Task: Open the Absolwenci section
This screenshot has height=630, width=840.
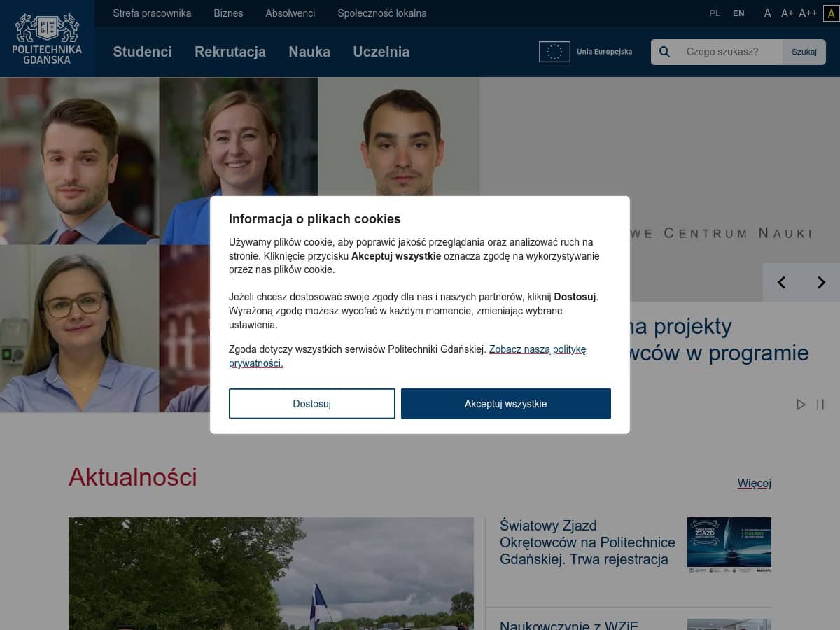Action: tap(290, 13)
